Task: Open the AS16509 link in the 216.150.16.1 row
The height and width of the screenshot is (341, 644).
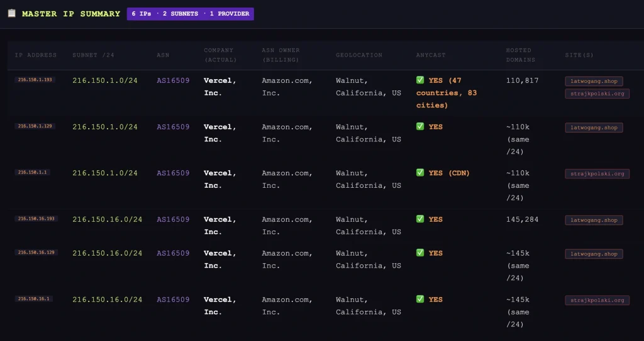Action: click(x=173, y=300)
